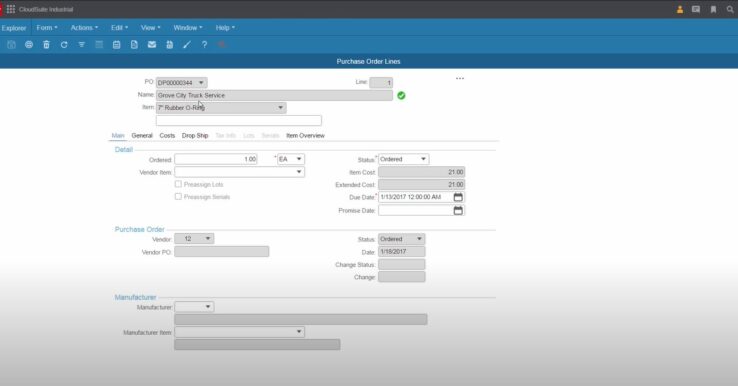This screenshot has width=738, height=386.
Task: Click the dimmed grid view toolbar icon
Action: click(x=99, y=45)
